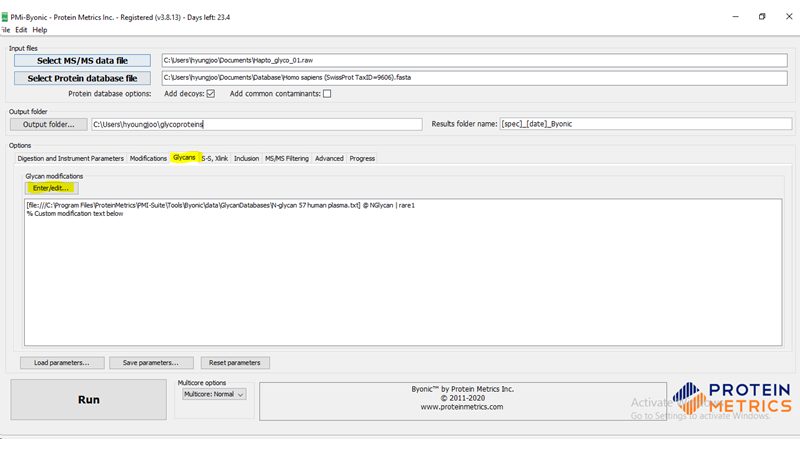Click the Reset parameters button
Image resolution: width=800 pixels, height=450 pixels.
[235, 363]
